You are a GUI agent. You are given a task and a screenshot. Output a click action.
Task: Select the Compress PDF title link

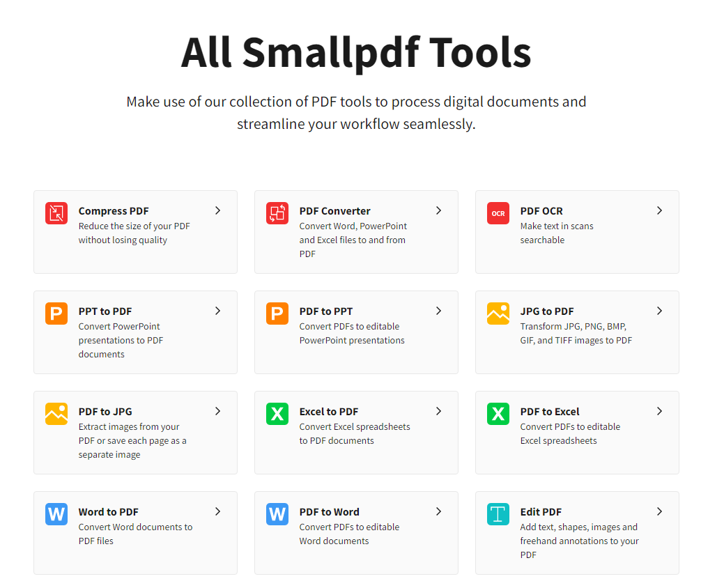click(x=114, y=211)
